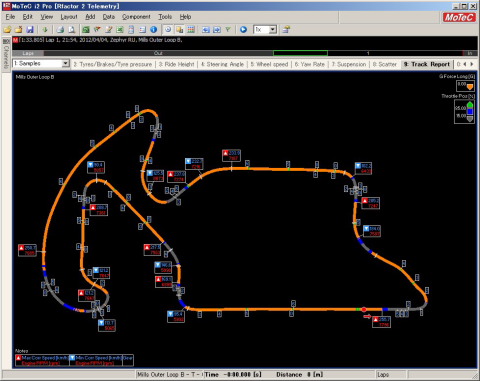480x381 pixels.
Task: Switch to the Steering Angle tab
Action: [222, 64]
